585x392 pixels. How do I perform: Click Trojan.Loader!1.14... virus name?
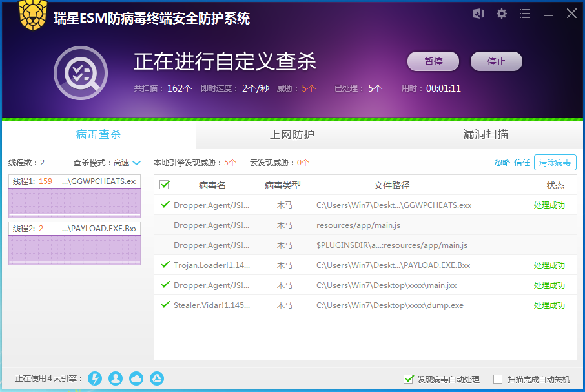point(212,265)
